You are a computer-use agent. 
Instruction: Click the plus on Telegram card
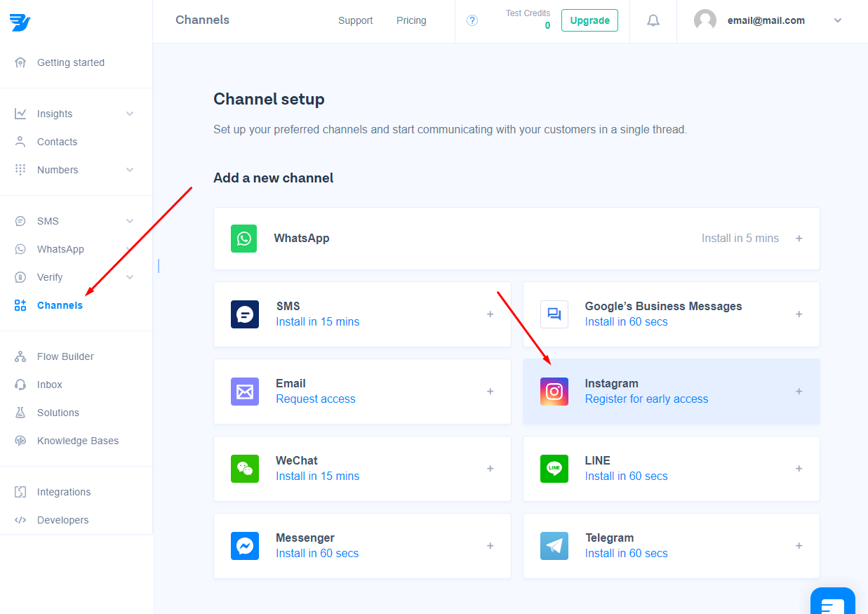pos(799,546)
